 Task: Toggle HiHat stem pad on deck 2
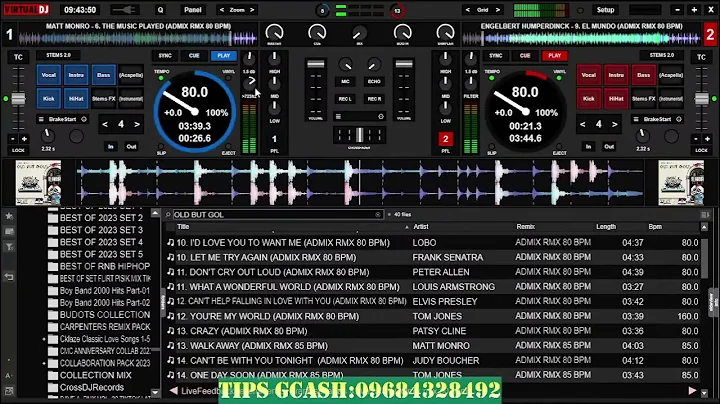tap(616, 98)
